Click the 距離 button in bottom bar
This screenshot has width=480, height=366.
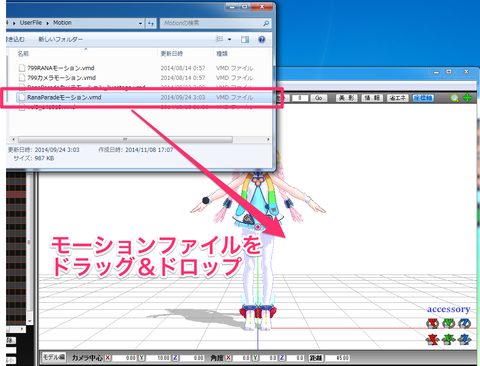point(315,358)
